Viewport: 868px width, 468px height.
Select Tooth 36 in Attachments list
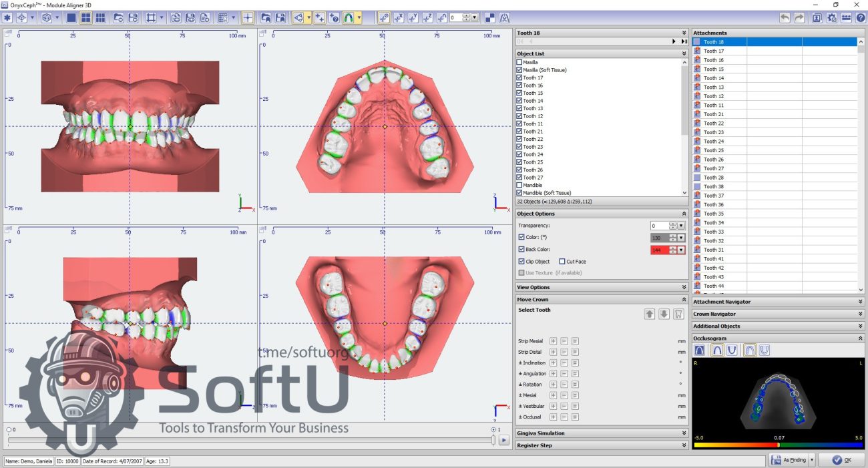pos(775,204)
